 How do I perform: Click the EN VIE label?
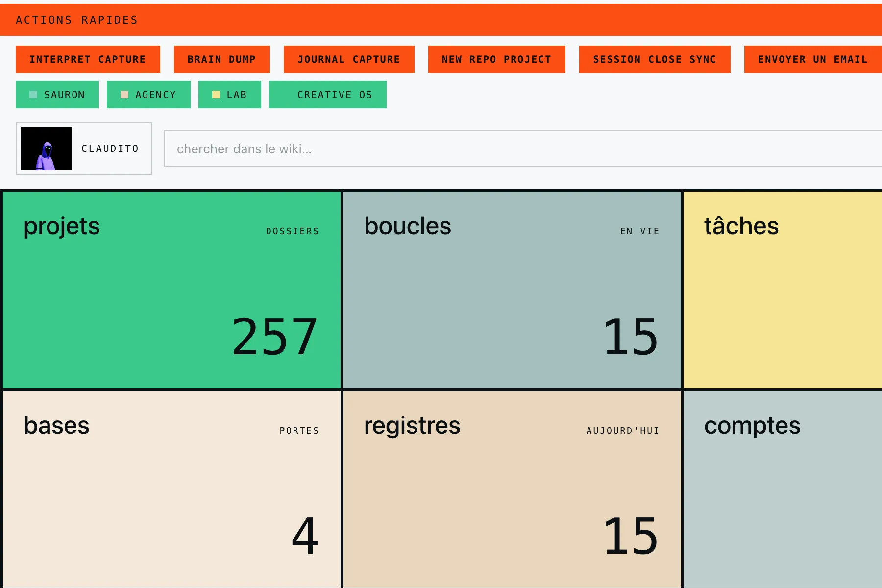point(640,231)
